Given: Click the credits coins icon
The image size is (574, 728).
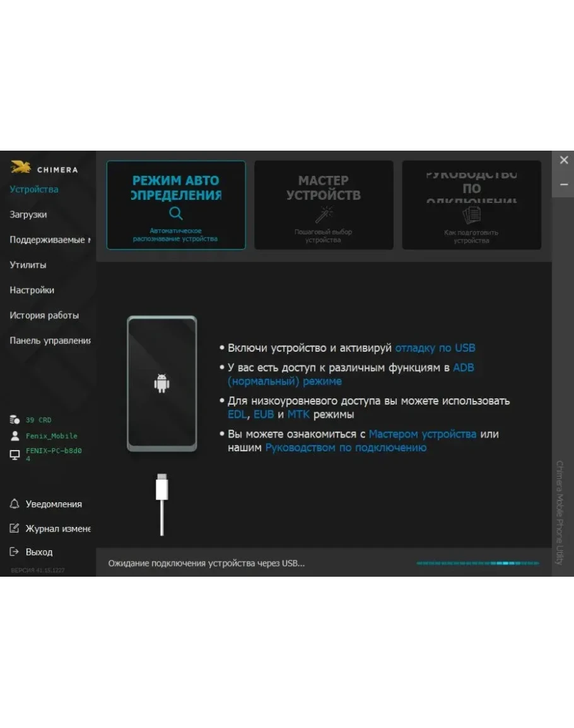Looking at the screenshot, I should coord(15,420).
